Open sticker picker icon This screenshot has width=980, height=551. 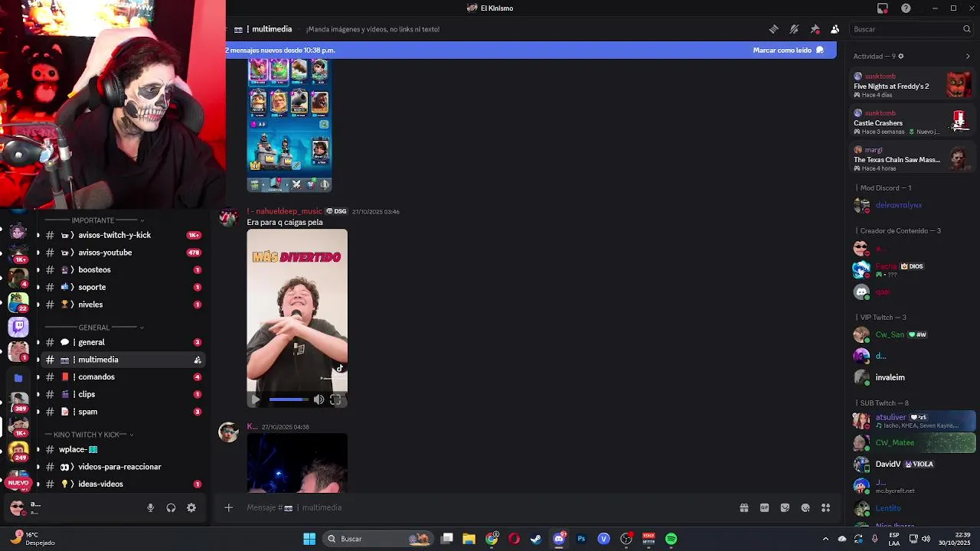point(785,507)
